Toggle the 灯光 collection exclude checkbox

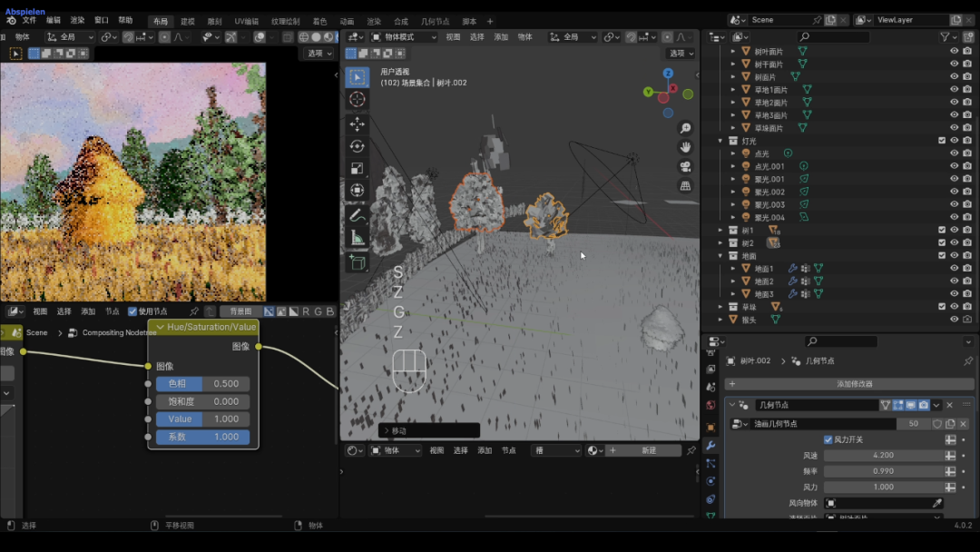(x=942, y=141)
